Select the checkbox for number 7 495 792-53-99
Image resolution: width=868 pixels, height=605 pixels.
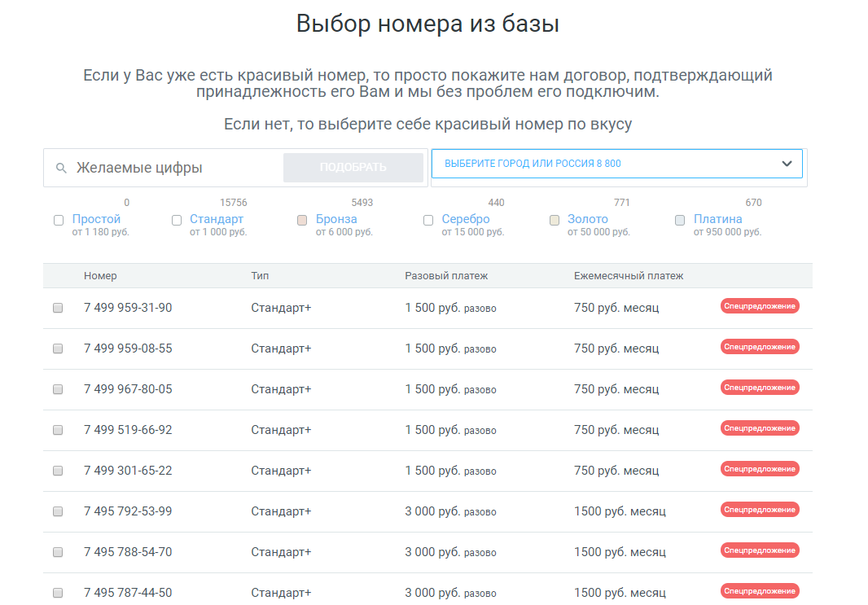tap(57, 511)
